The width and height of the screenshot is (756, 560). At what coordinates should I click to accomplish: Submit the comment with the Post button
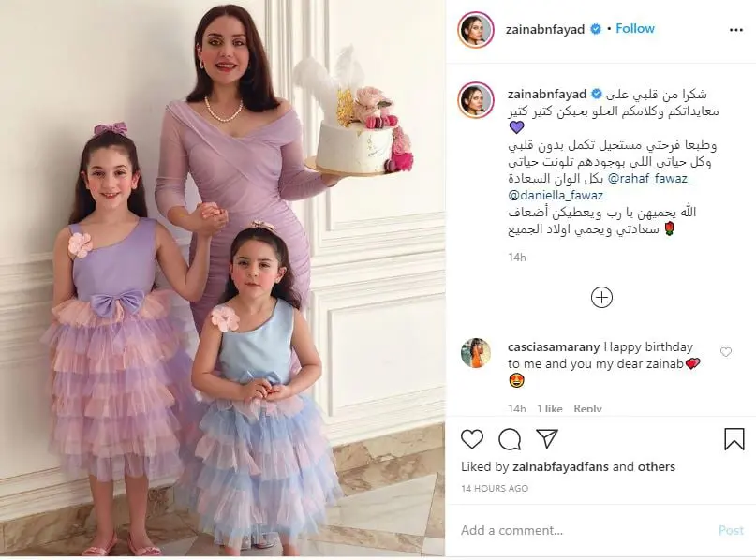click(731, 531)
